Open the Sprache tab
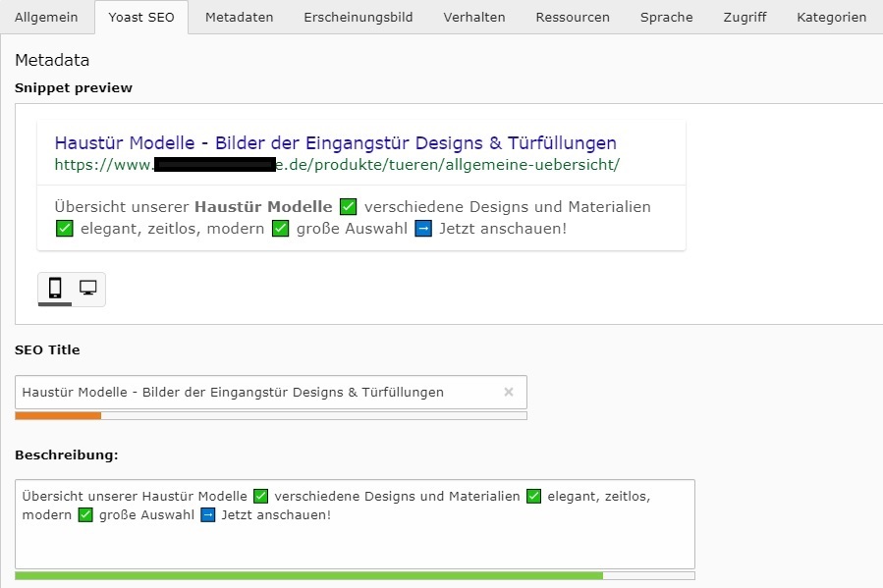883x588 pixels. (666, 18)
